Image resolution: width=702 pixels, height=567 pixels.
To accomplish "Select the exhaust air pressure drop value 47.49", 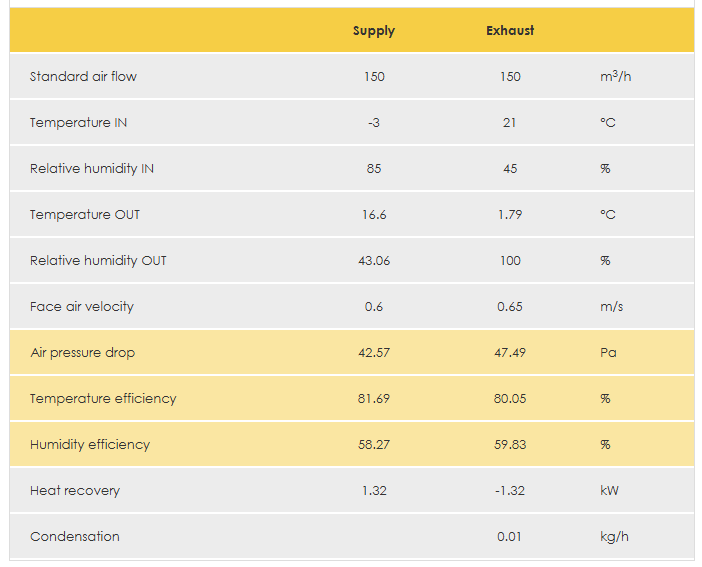I will [510, 353].
